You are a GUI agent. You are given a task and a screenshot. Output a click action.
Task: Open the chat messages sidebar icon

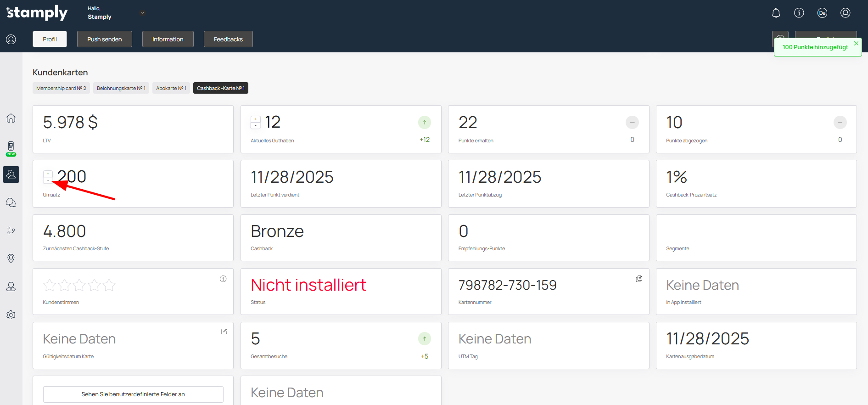pyautogui.click(x=11, y=202)
